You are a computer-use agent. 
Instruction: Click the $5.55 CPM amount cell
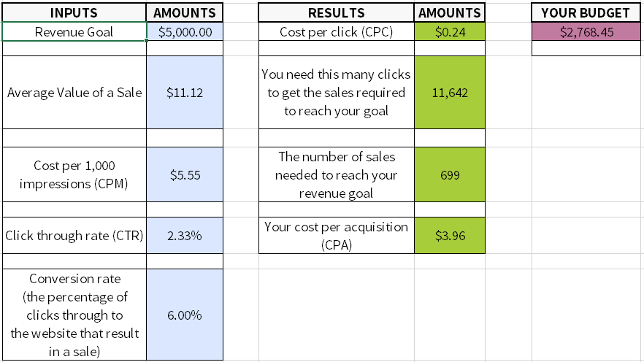(185, 174)
